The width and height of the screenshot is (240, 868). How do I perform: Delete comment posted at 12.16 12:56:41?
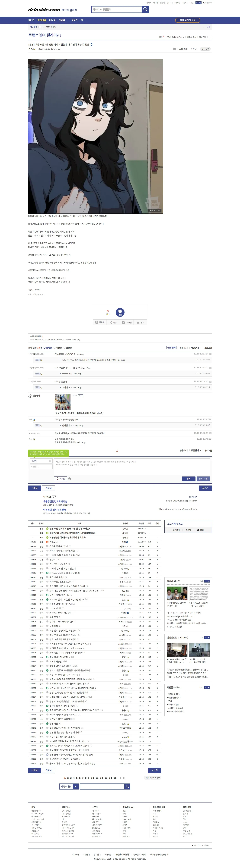pyautogui.click(x=210, y=381)
